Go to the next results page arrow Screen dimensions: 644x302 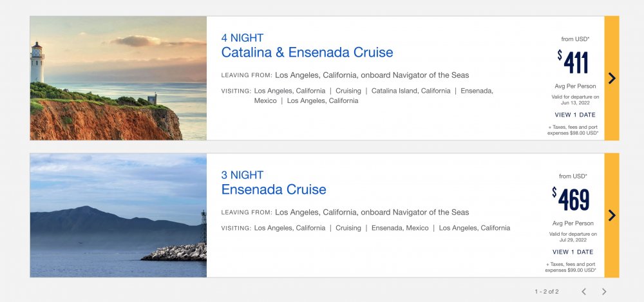pos(604,291)
